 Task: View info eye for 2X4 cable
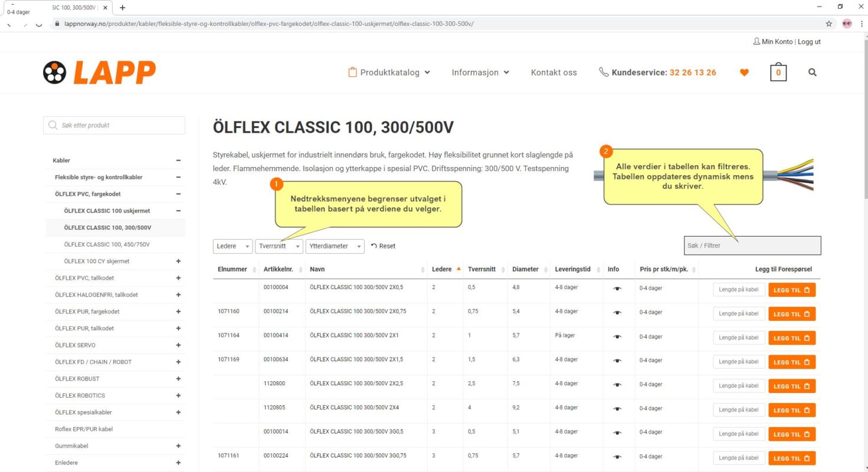tap(617, 409)
